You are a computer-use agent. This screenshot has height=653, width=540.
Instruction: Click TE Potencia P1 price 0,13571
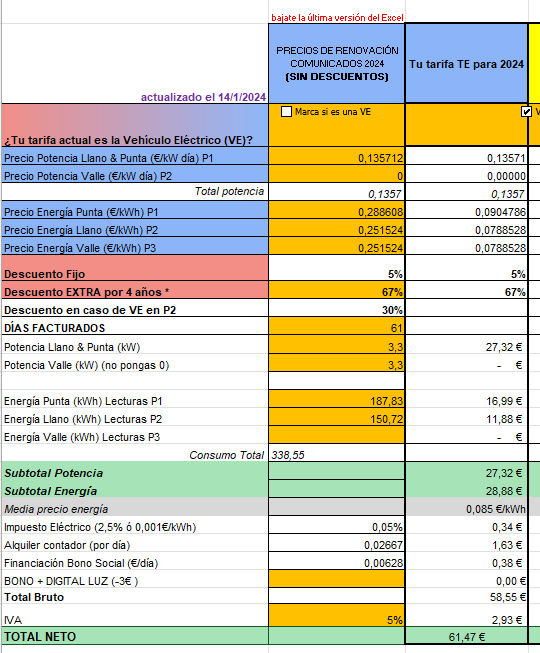point(467,158)
